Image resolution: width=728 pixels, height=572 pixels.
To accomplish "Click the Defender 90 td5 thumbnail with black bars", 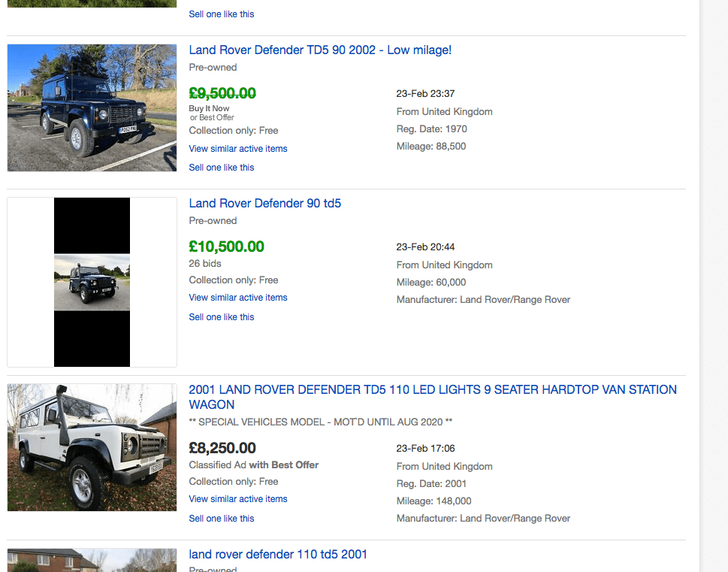I will coord(92,282).
